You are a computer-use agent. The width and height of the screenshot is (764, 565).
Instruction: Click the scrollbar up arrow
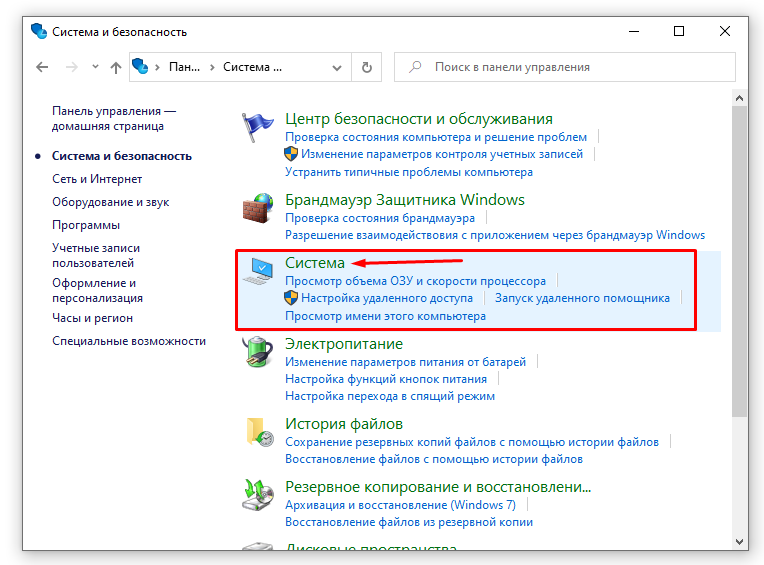(739, 98)
